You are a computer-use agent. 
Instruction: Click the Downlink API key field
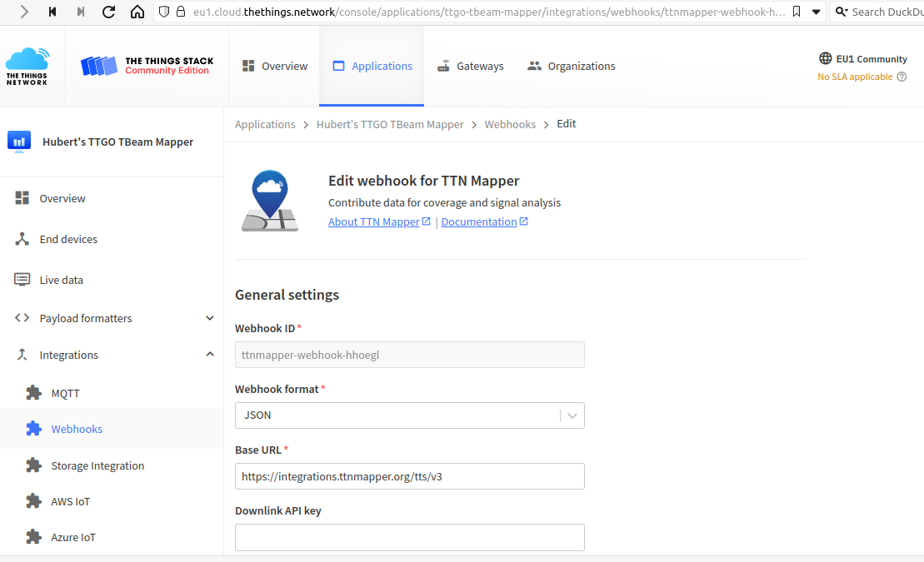coord(410,537)
